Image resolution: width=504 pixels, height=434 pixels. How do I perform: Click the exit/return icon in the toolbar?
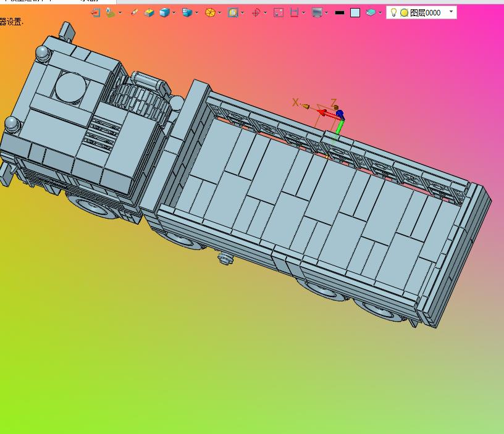coord(96,13)
